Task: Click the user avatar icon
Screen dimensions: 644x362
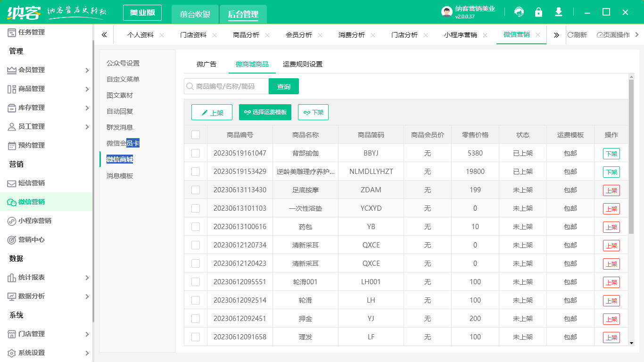Action: (x=446, y=12)
